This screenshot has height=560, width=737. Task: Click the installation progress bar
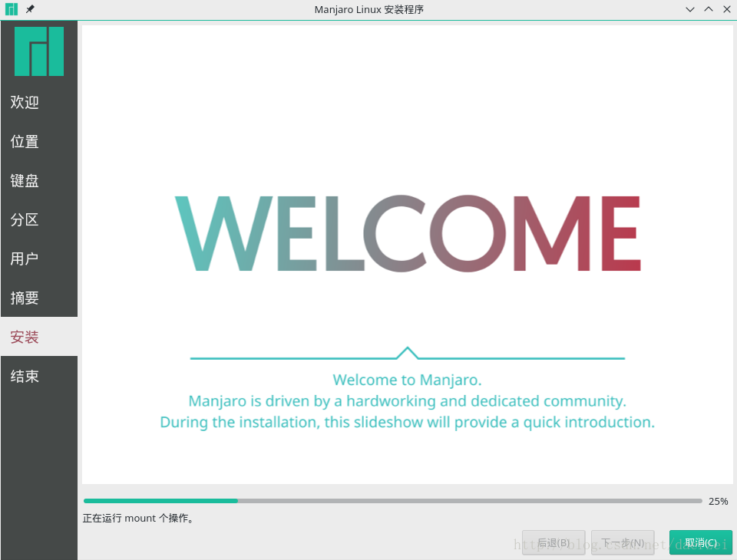392,501
